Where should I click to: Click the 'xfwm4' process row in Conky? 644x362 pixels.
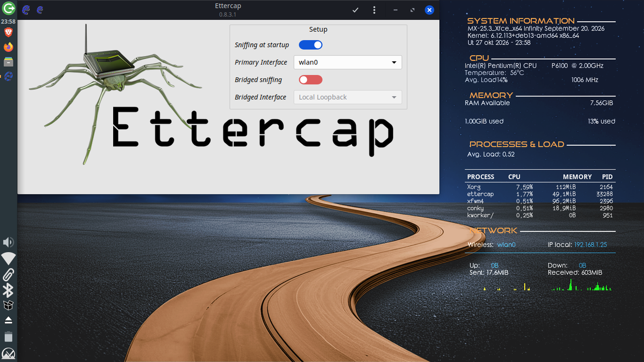[540, 201]
